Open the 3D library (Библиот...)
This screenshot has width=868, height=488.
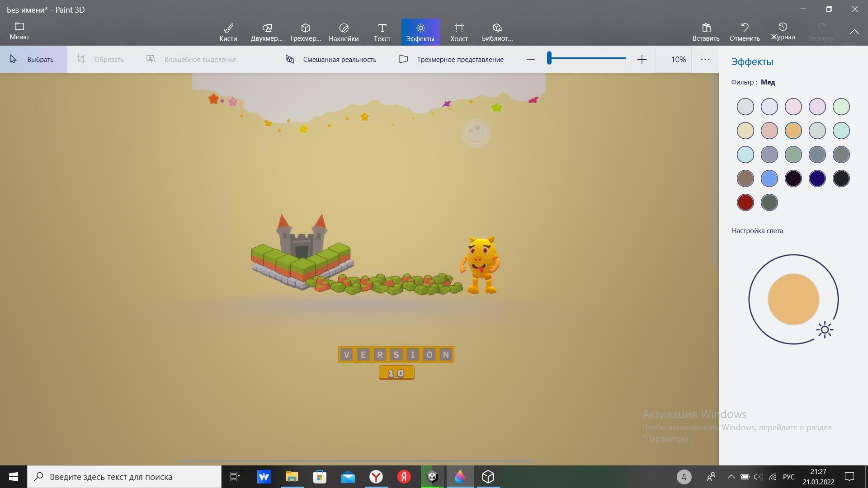pyautogui.click(x=497, y=32)
